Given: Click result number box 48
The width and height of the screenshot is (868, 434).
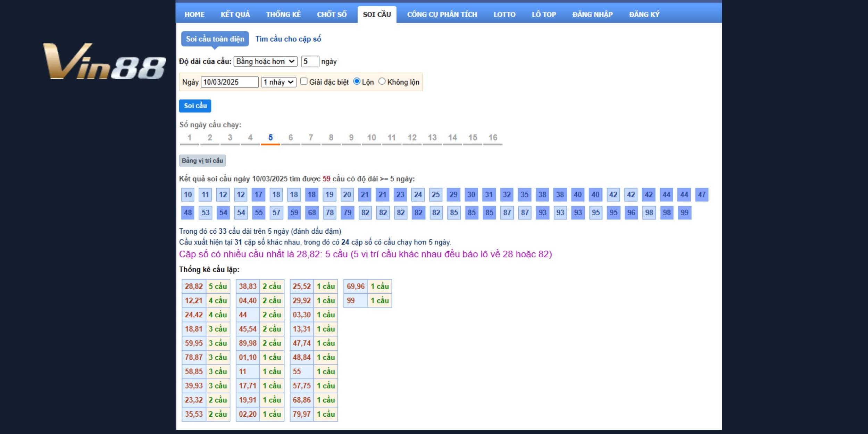Looking at the screenshot, I should pos(188,213).
